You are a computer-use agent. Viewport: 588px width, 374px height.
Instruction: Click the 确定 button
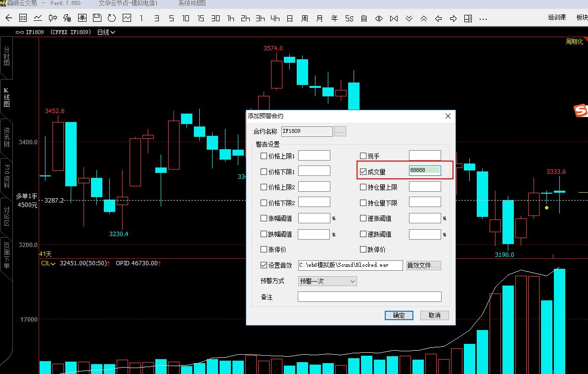399,315
